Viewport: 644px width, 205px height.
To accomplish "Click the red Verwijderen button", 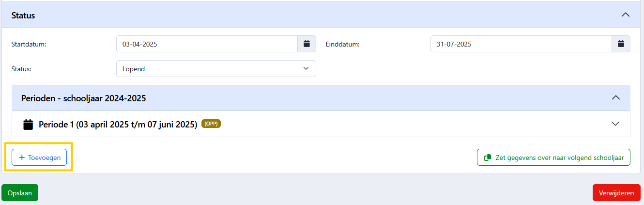I will pos(616,193).
